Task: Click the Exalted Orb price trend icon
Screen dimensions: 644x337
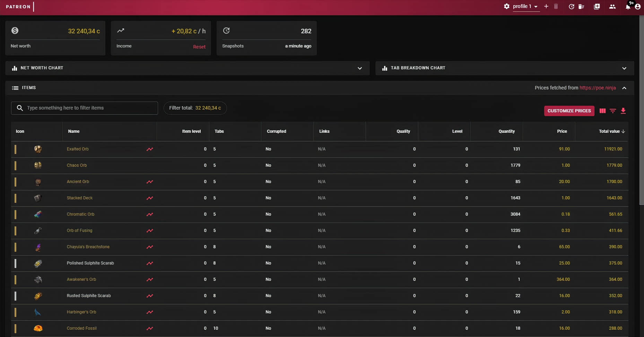Action: 150,149
